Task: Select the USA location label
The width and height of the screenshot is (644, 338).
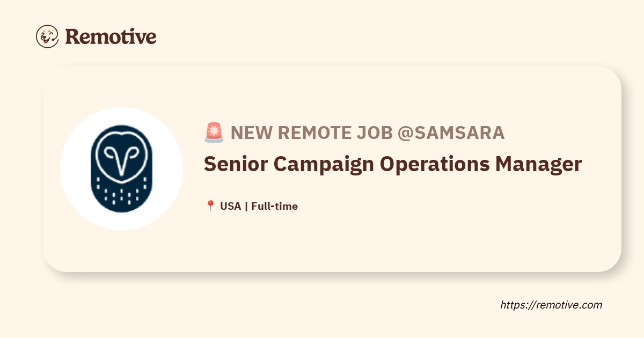Action: pyautogui.click(x=230, y=206)
